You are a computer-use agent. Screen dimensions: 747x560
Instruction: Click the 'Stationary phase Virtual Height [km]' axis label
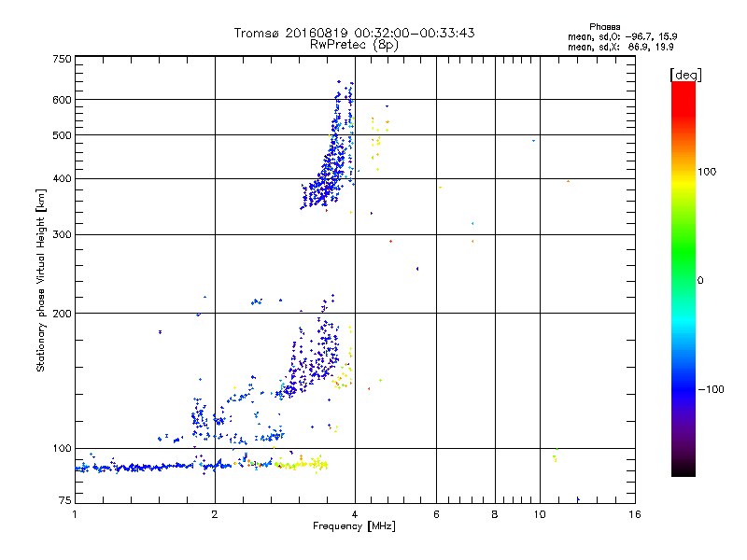pyautogui.click(x=41, y=280)
